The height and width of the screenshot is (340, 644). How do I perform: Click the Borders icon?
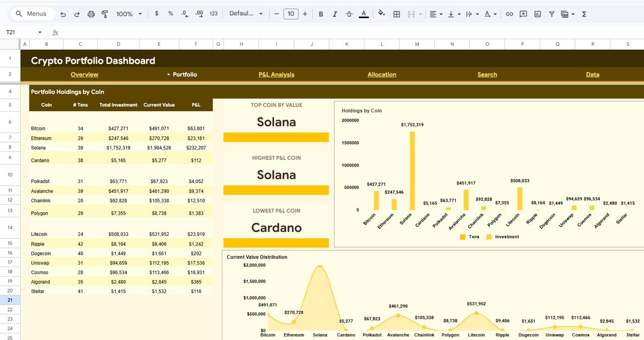(x=396, y=14)
